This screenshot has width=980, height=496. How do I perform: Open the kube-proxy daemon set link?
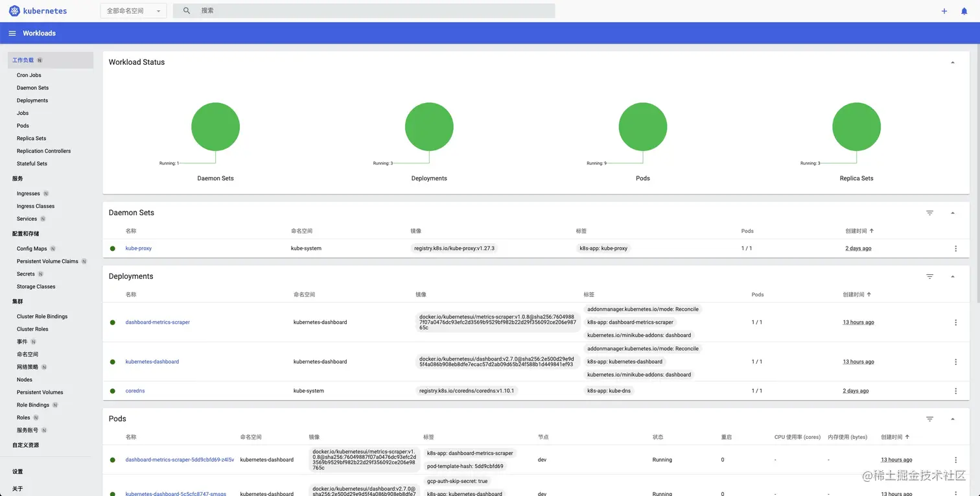pos(139,248)
